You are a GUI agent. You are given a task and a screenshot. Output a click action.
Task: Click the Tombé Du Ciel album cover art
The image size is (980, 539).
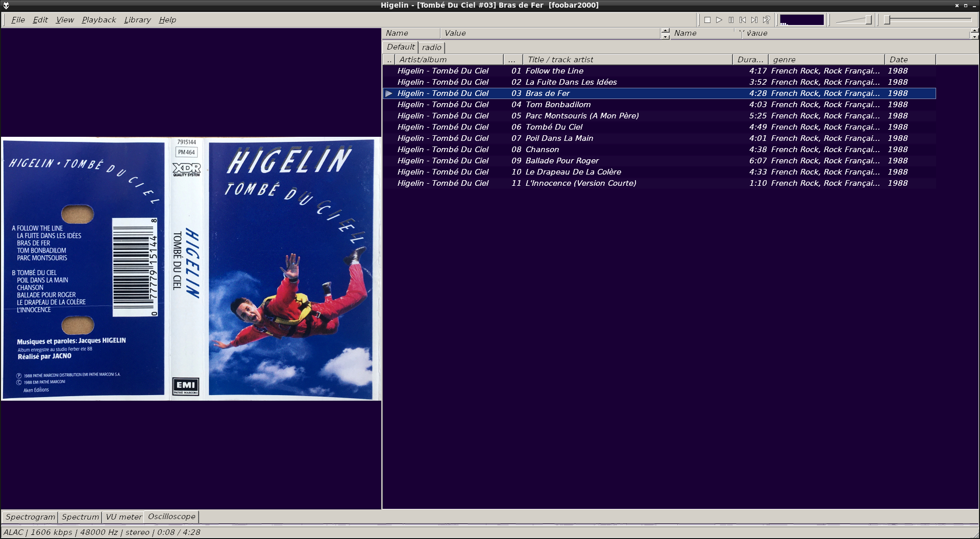[191, 268]
